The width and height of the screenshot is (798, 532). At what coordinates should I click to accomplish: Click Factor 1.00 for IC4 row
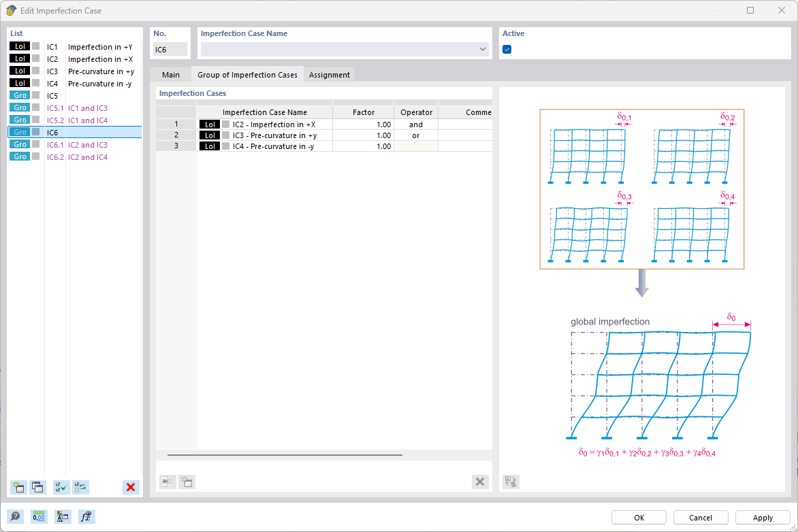click(x=364, y=146)
